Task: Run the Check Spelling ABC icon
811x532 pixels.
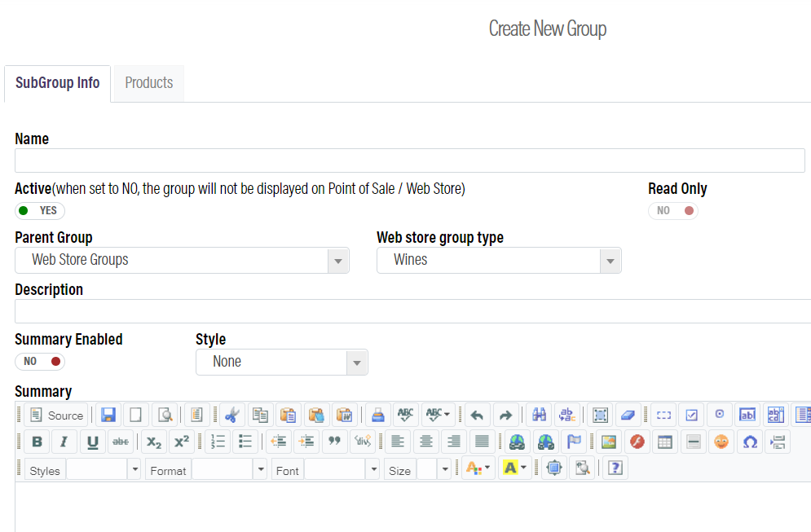Action: click(x=406, y=415)
